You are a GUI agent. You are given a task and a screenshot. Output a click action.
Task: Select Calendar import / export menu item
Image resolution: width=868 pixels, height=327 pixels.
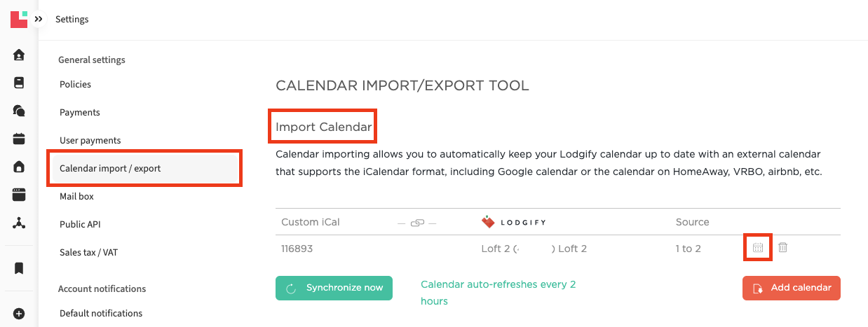click(x=110, y=169)
